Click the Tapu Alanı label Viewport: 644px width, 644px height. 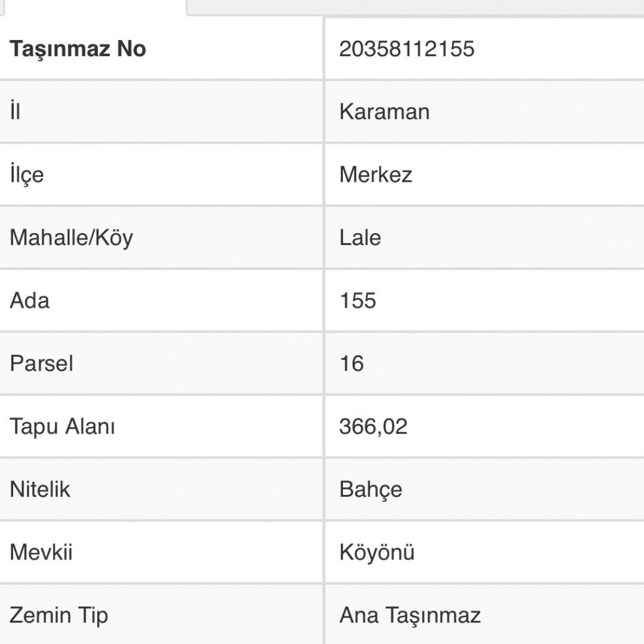63,426
